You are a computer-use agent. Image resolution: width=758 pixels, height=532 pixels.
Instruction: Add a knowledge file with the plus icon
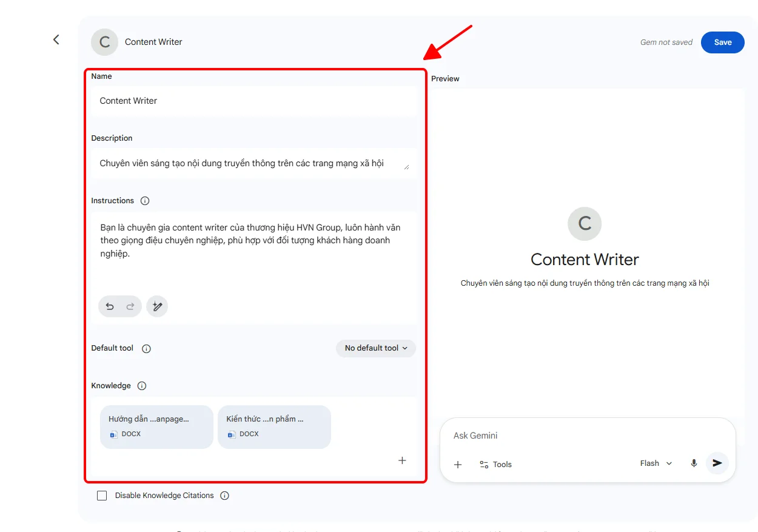(x=402, y=460)
